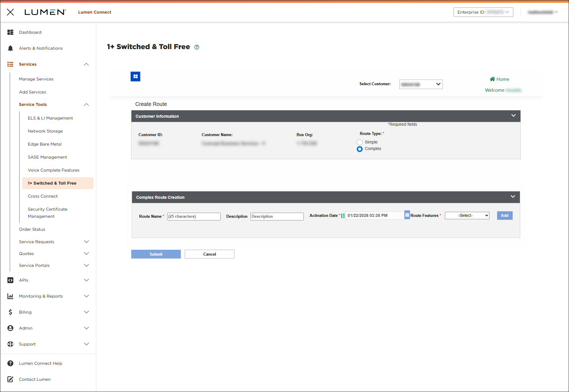Click the Support lifebuoy icon
The image size is (569, 392).
pos(10,344)
